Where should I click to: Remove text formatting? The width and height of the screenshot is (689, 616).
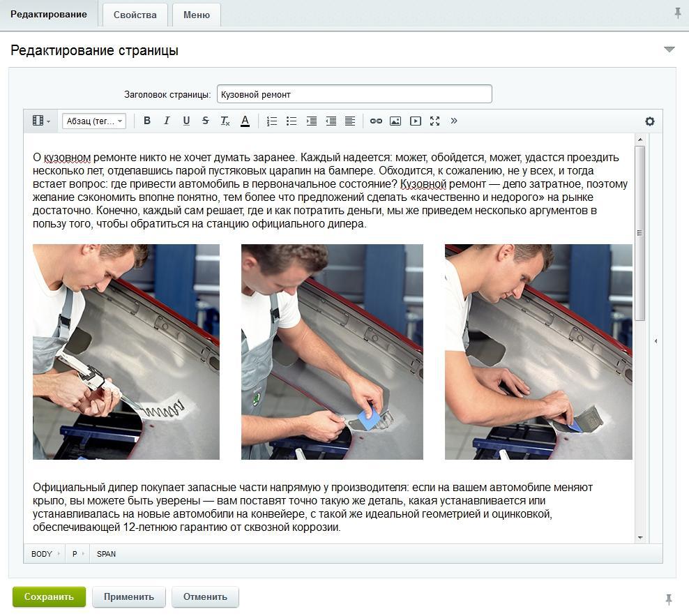coord(225,121)
